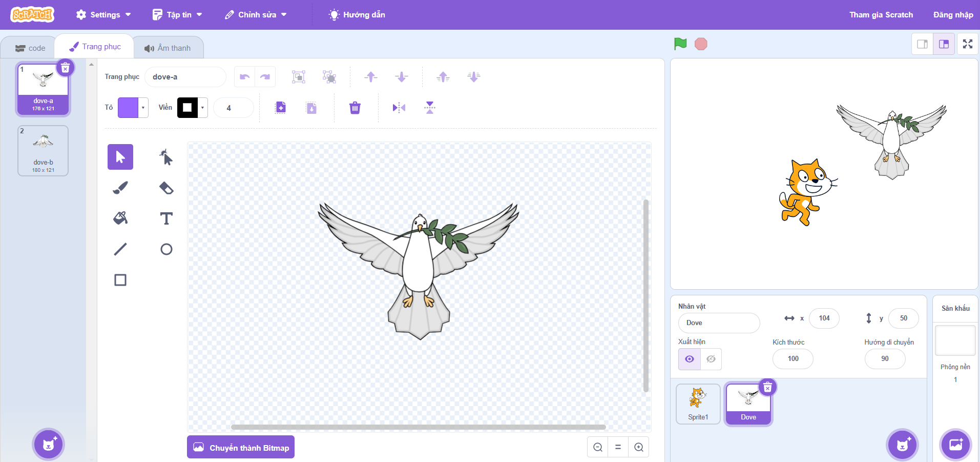Viewport: 980px width, 462px height.
Task: Flip costume vertically
Action: 430,108
